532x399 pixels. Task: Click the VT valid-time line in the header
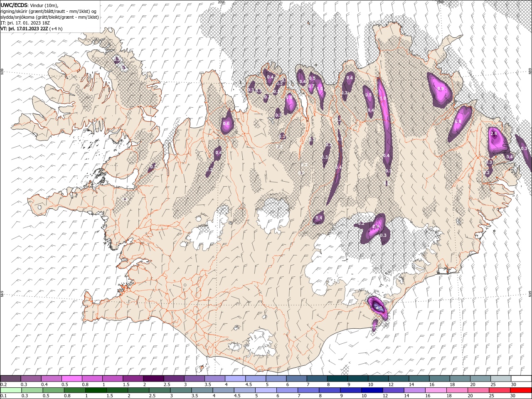[x=32, y=29]
